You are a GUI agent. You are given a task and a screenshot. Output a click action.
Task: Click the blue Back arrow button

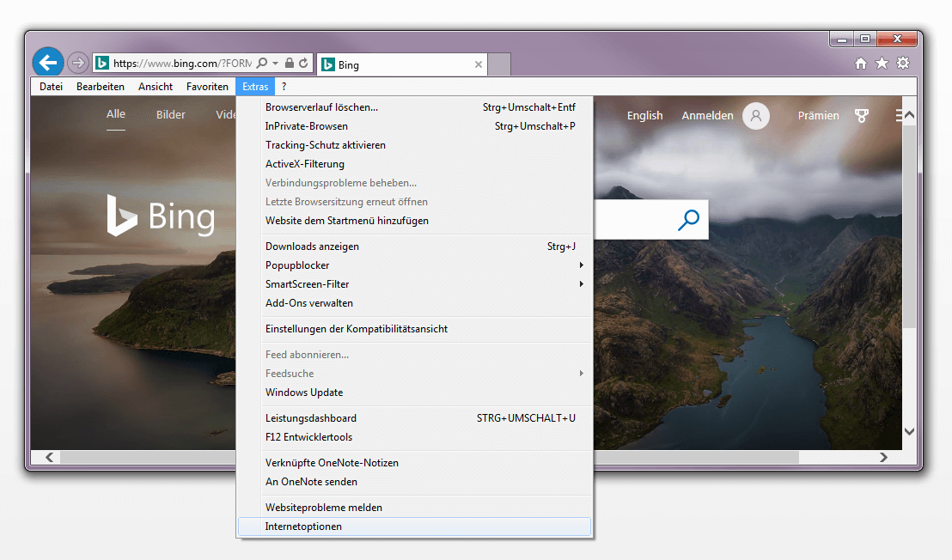click(x=48, y=62)
